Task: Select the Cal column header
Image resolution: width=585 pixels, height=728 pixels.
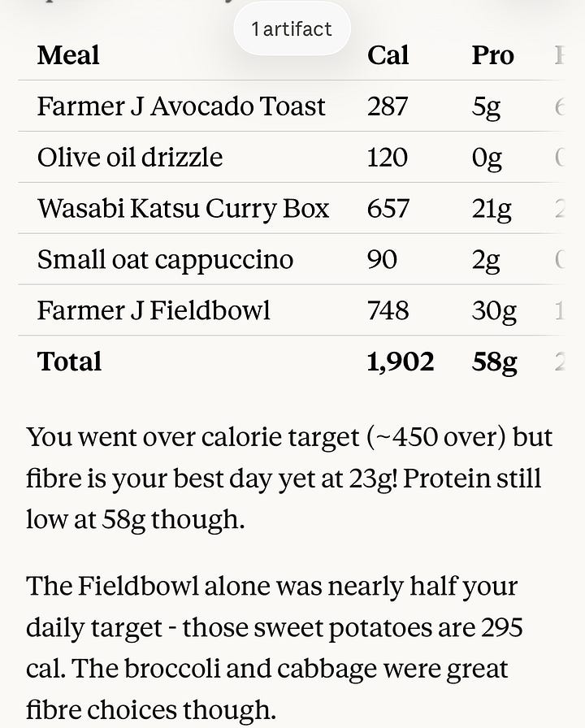Action: [388, 55]
